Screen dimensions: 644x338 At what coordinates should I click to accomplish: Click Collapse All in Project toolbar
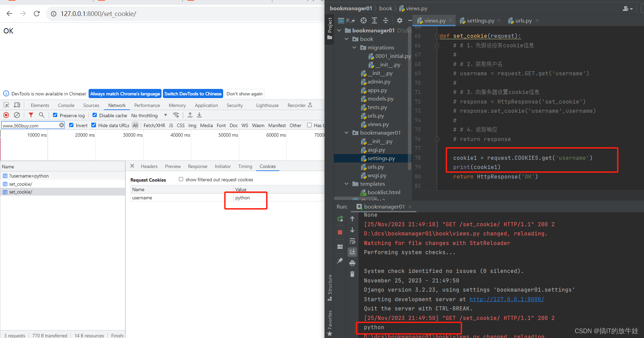click(x=386, y=20)
